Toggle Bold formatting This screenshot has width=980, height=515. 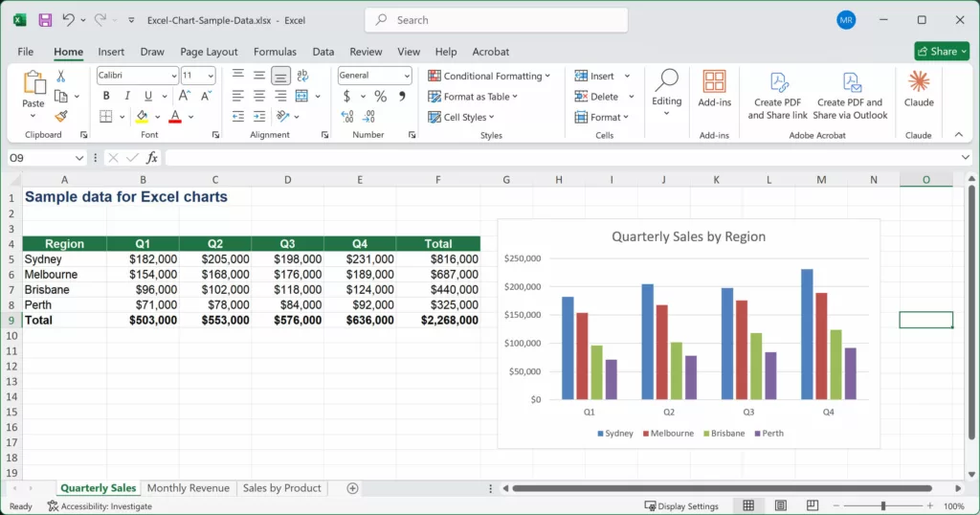106,96
